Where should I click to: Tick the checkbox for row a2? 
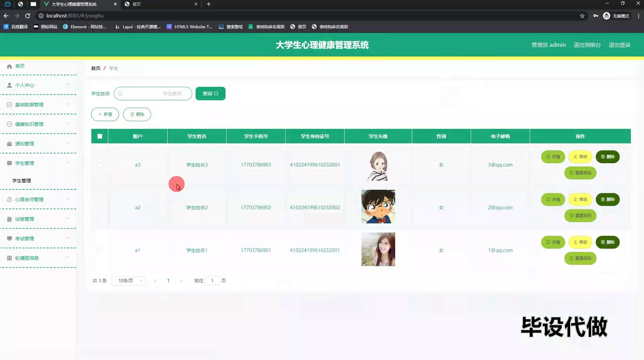99,208
